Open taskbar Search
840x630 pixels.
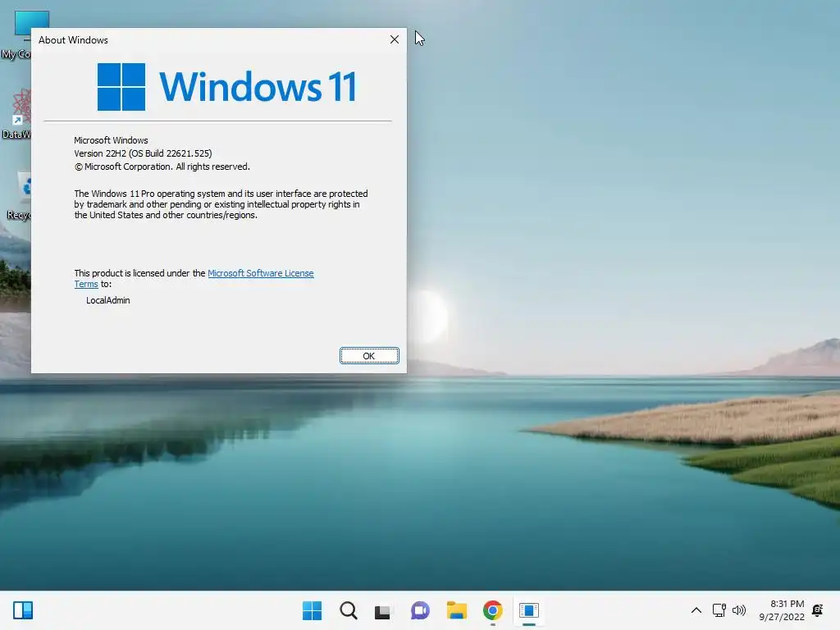[x=348, y=610]
